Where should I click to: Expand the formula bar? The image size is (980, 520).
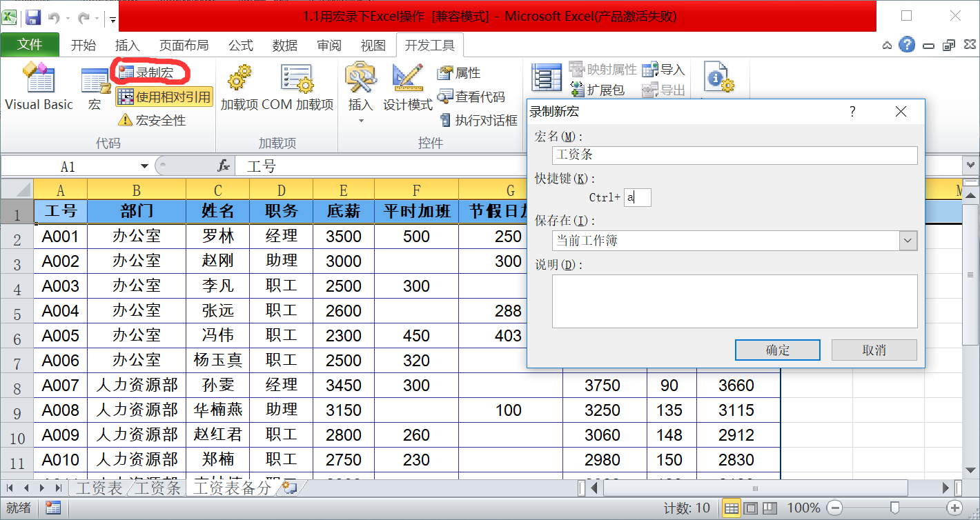click(x=972, y=166)
